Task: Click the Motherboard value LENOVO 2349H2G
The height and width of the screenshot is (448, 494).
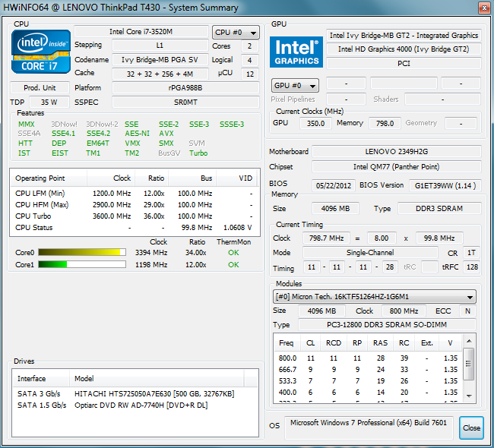Action: pos(396,151)
